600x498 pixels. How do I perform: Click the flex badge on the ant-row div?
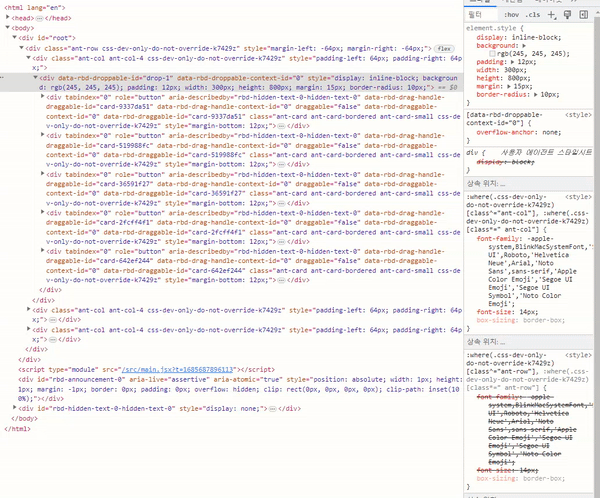[444, 49]
